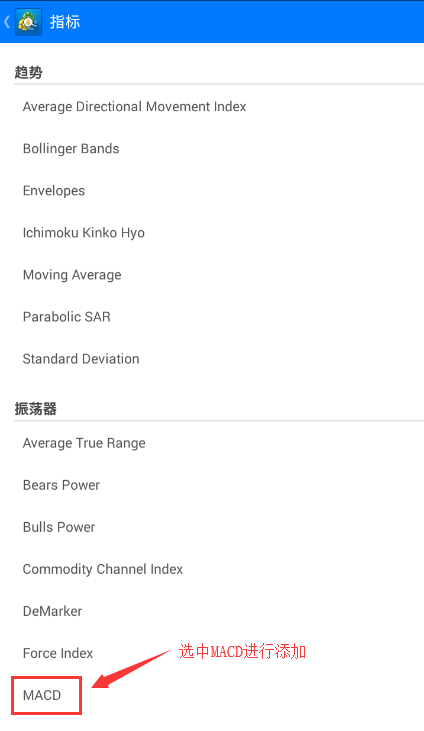424x731 pixels.
Task: Select Average Directional Movement Index indicator
Action: click(x=212, y=106)
